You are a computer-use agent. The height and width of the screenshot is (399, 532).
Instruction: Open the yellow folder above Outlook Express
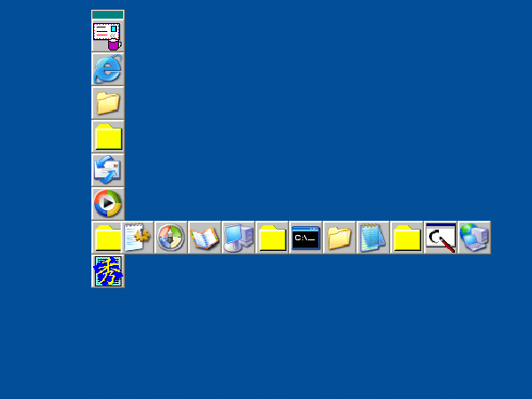tap(108, 137)
